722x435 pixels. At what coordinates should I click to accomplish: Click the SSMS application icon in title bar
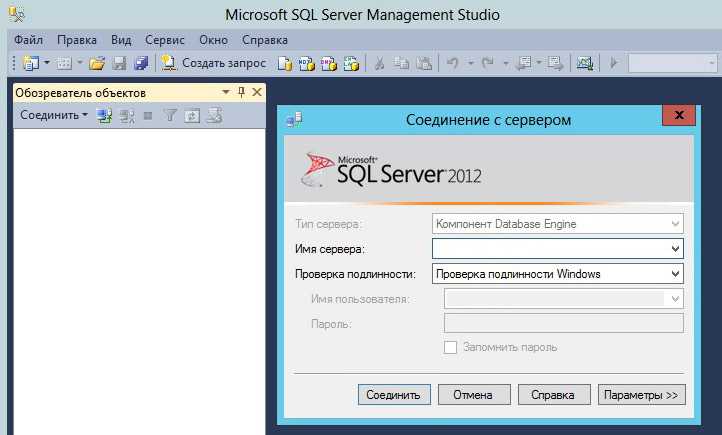[x=16, y=14]
